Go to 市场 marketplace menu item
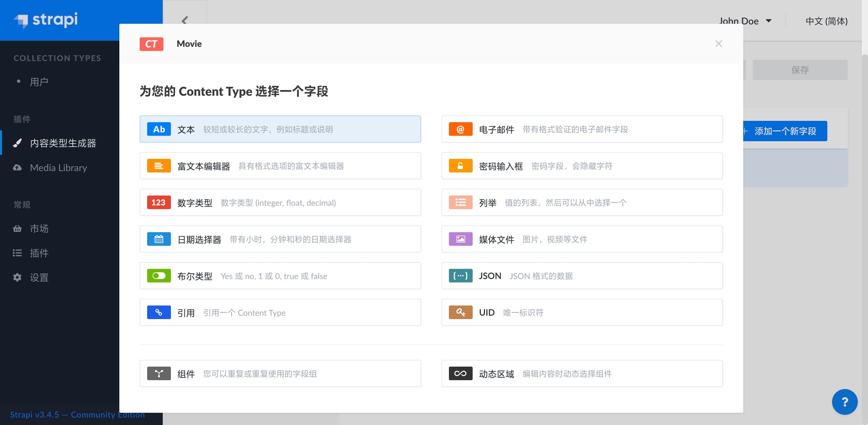The width and height of the screenshot is (868, 425). (39, 228)
